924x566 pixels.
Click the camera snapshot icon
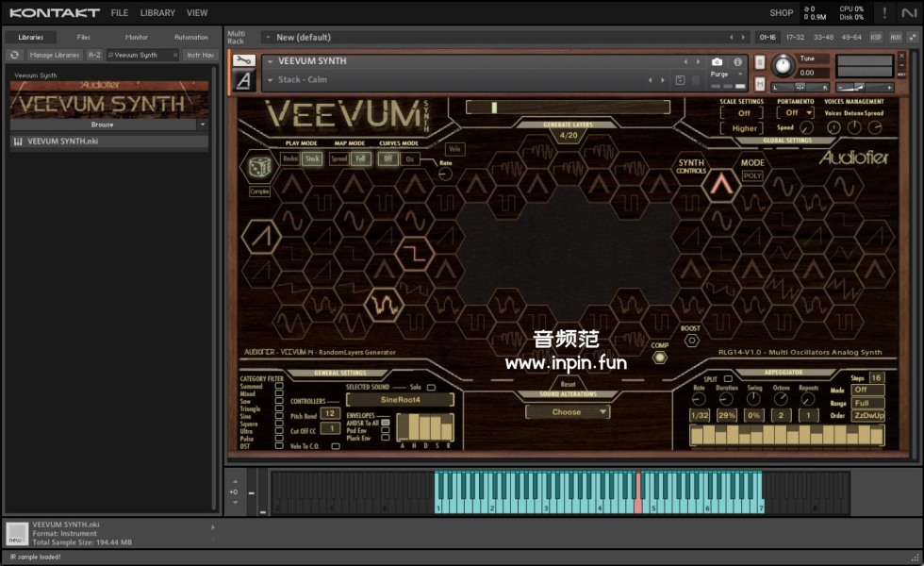coord(717,61)
